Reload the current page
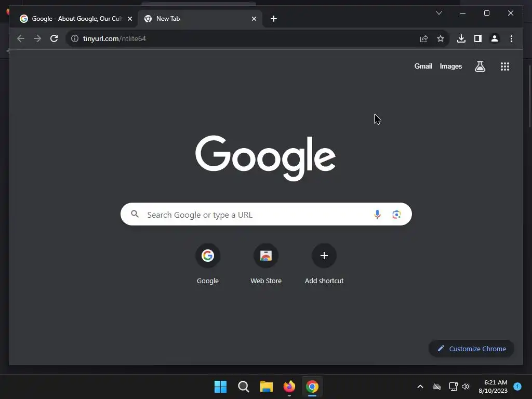This screenshot has height=399, width=532. point(54,38)
